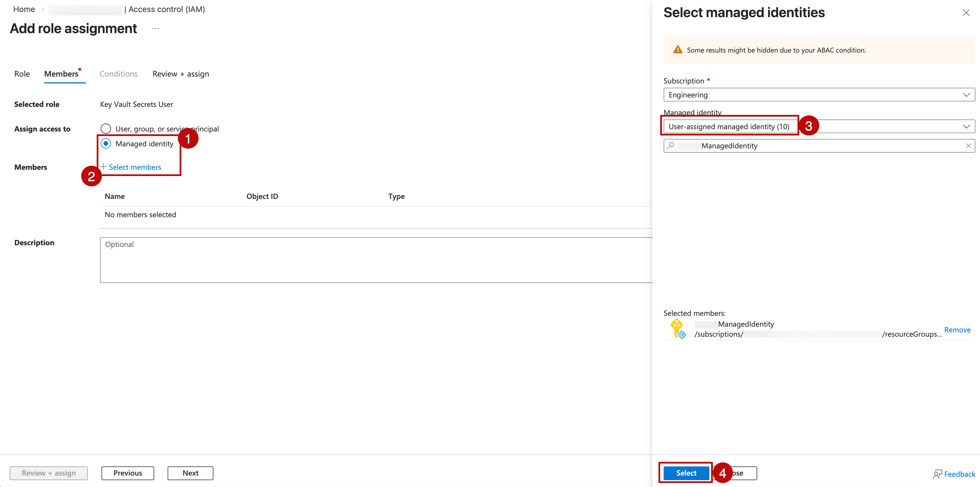The width and height of the screenshot is (980, 487).
Task: Open Feedback via the feedback icon
Action: [x=938, y=474]
